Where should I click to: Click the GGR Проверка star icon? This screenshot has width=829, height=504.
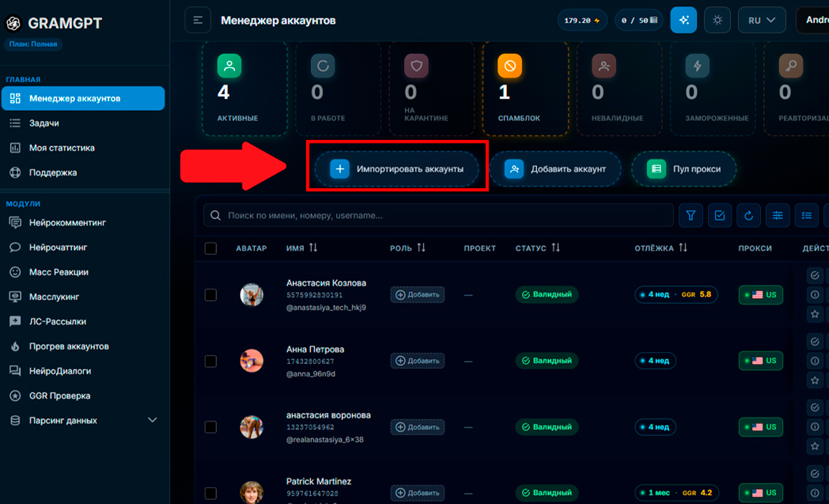tap(15, 395)
